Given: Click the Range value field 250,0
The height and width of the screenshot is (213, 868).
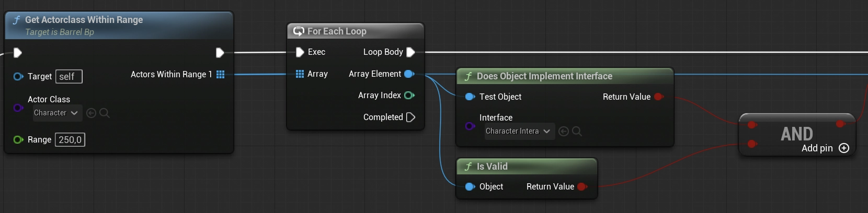Looking at the screenshot, I should 70,140.
